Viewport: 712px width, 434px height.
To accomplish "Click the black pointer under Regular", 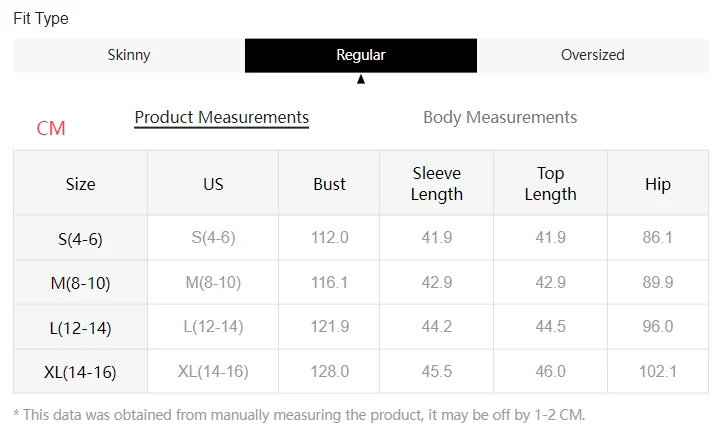I will coord(361,79).
